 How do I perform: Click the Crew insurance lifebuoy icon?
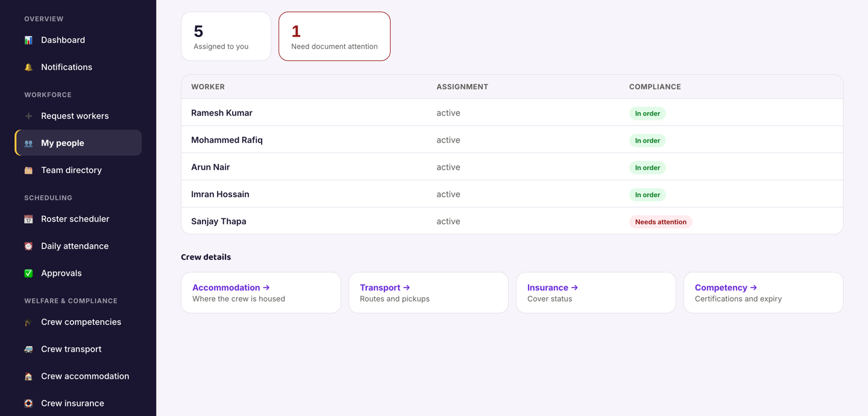click(28, 403)
